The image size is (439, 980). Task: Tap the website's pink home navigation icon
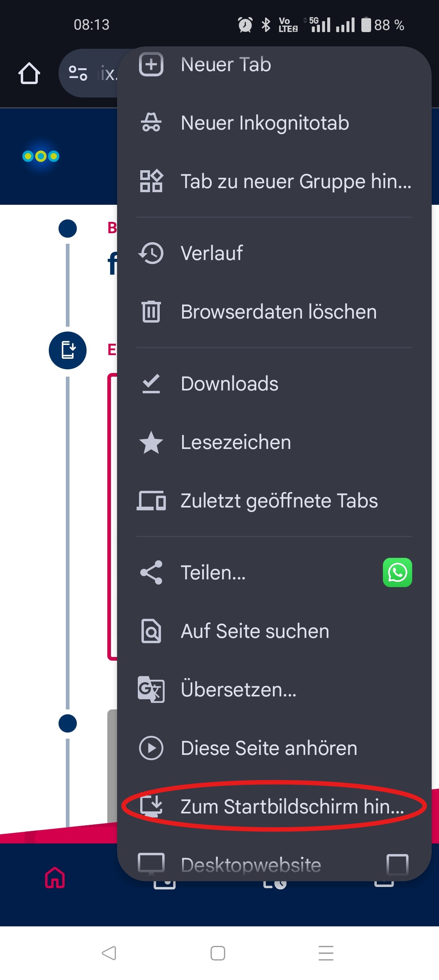click(55, 878)
